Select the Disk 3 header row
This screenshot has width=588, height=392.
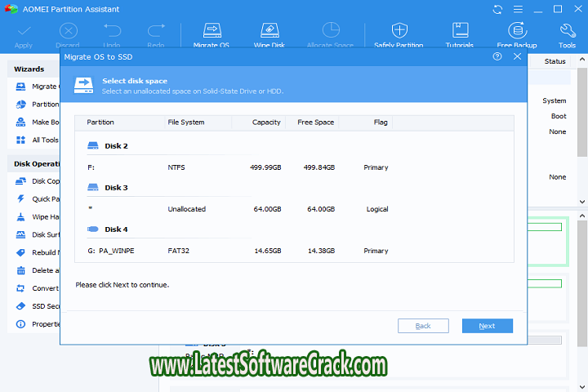(x=294, y=188)
